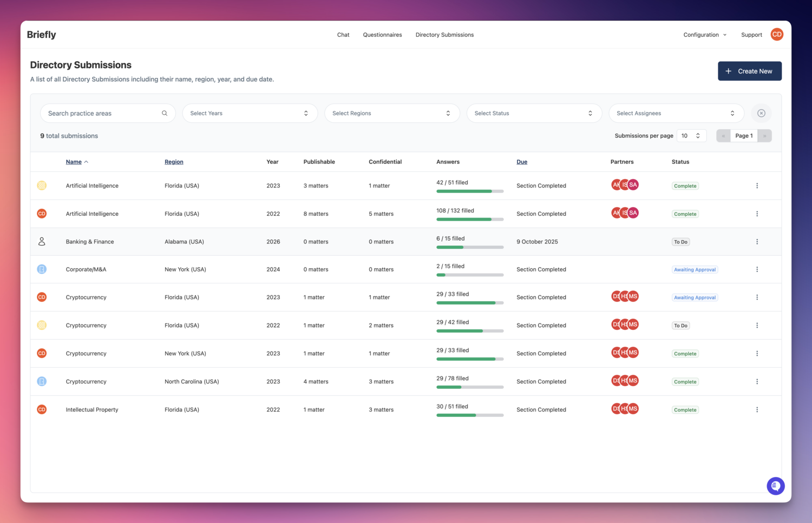Focus the Search practice areas field
The height and width of the screenshot is (523, 812).
coord(103,113)
